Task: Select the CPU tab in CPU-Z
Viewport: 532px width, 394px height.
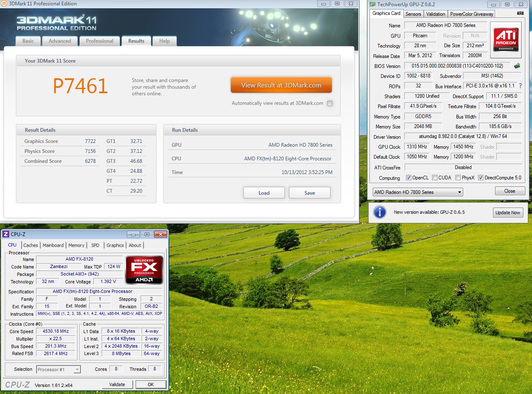Action: (12, 245)
